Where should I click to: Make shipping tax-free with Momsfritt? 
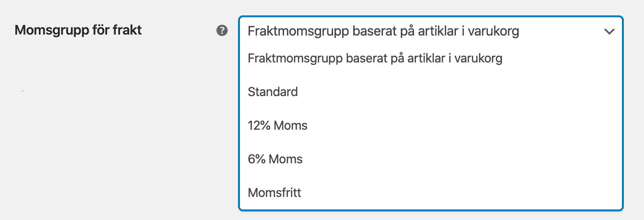(x=274, y=193)
